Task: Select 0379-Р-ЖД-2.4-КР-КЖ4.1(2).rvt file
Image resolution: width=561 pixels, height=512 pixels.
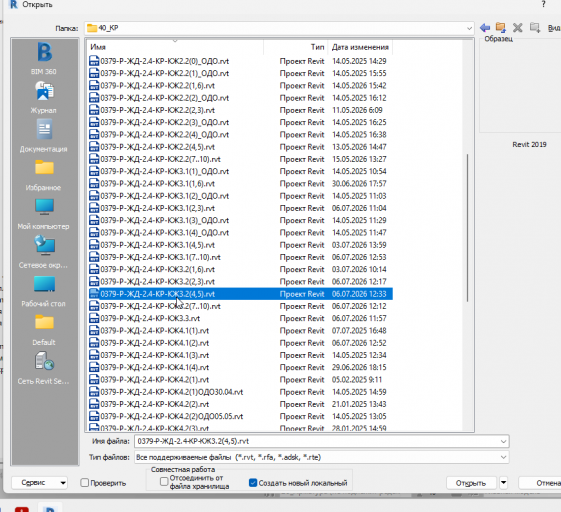Action: pyautogui.click(x=240, y=343)
